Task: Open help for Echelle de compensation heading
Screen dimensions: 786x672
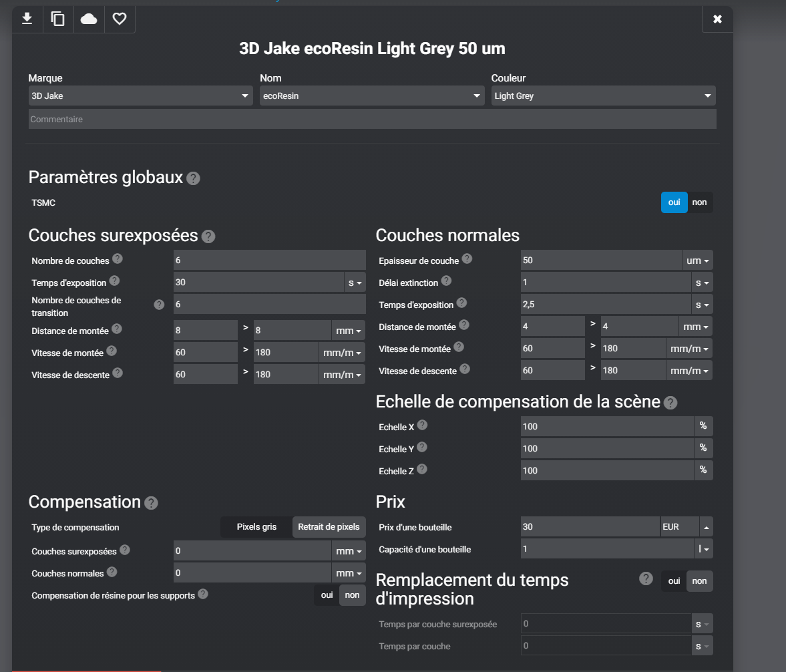Action: [670, 403]
